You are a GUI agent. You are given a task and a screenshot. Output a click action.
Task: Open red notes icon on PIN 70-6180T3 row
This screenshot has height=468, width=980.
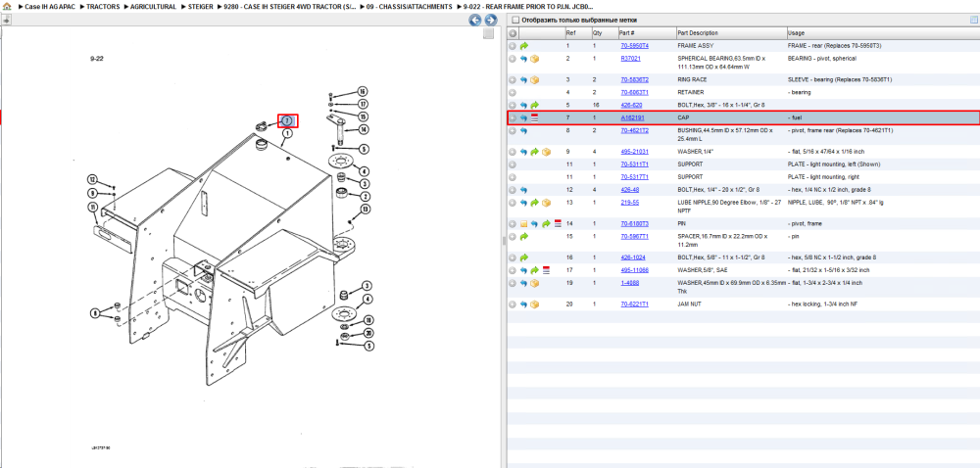click(x=558, y=223)
